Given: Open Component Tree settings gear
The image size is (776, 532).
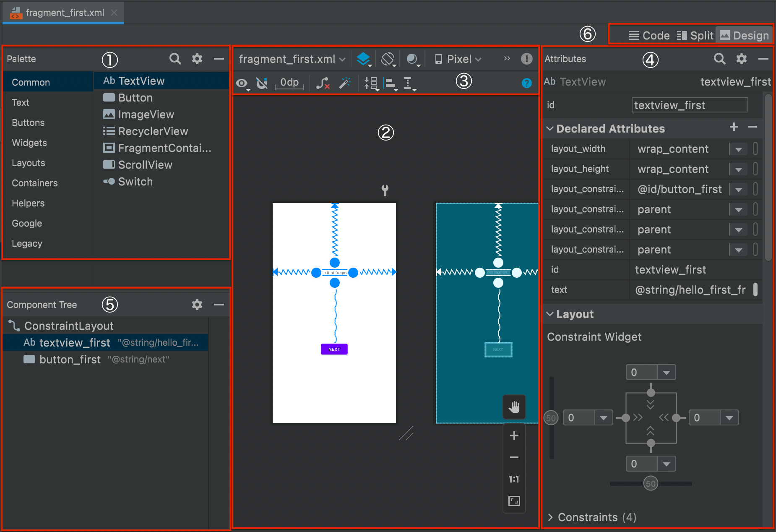Looking at the screenshot, I should [x=197, y=305].
